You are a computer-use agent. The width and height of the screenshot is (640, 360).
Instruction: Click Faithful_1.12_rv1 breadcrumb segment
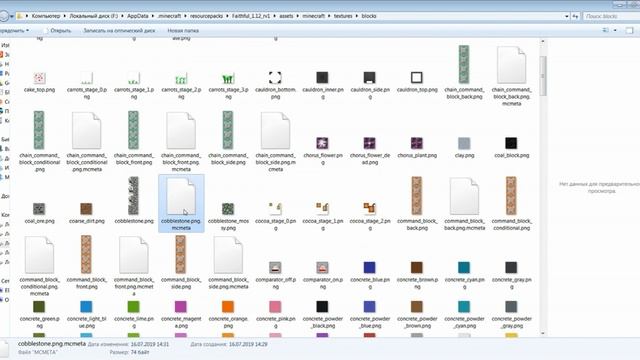point(251,16)
